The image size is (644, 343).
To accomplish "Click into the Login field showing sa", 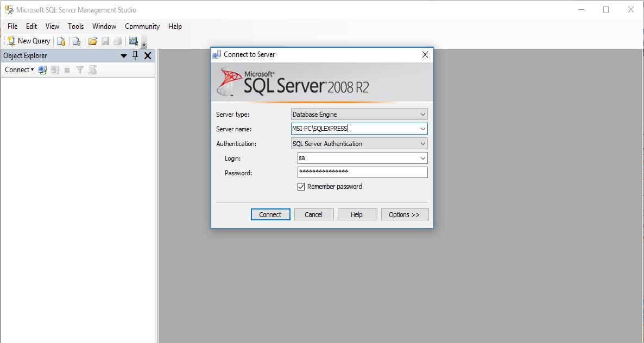I will [358, 158].
